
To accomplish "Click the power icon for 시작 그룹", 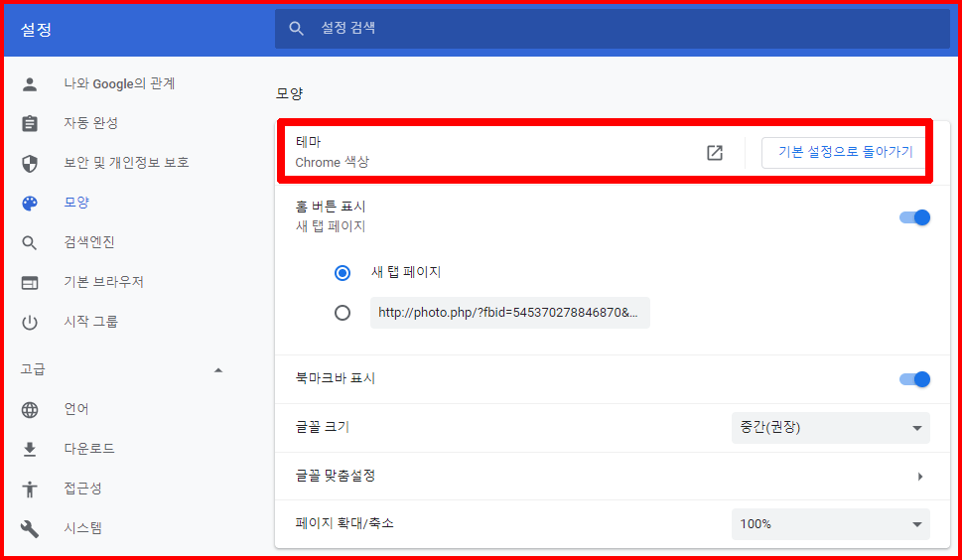I will 30,322.
